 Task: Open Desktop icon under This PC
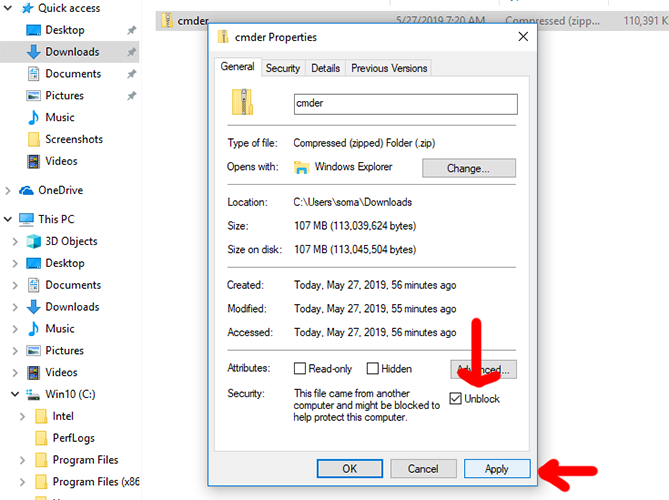tap(33, 263)
